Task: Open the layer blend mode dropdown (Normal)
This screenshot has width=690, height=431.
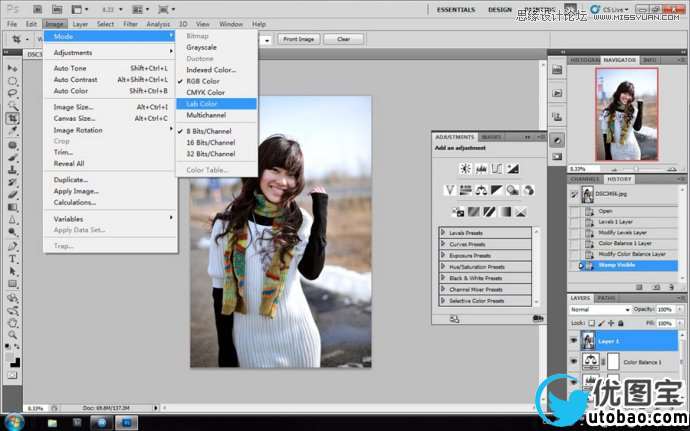Action: (x=600, y=310)
